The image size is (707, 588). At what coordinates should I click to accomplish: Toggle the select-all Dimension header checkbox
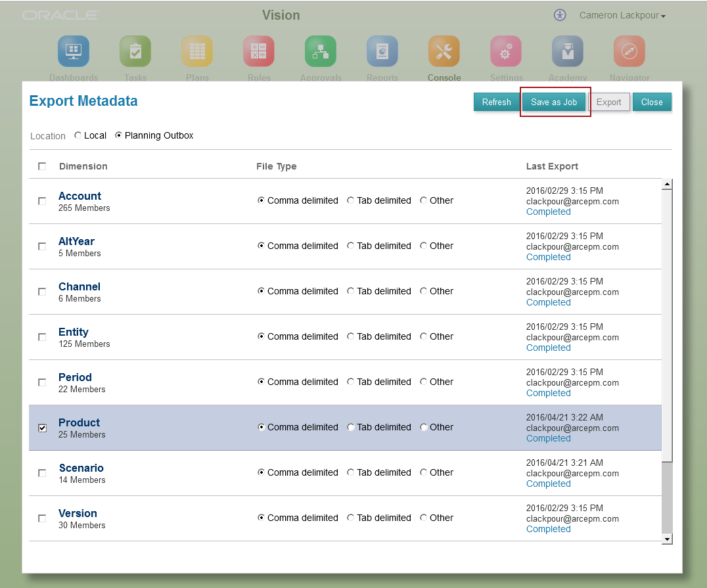(42, 166)
